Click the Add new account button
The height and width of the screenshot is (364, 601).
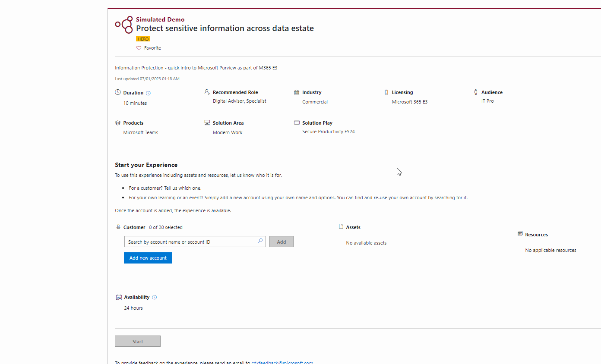click(x=148, y=257)
